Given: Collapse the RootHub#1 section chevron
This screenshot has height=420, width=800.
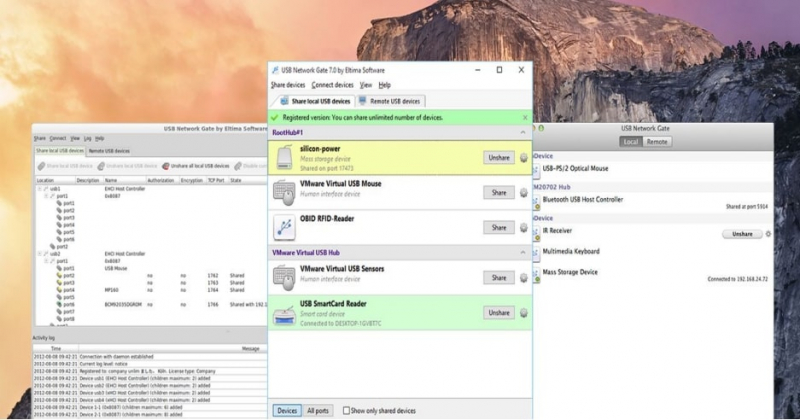Looking at the screenshot, I should coord(522,133).
